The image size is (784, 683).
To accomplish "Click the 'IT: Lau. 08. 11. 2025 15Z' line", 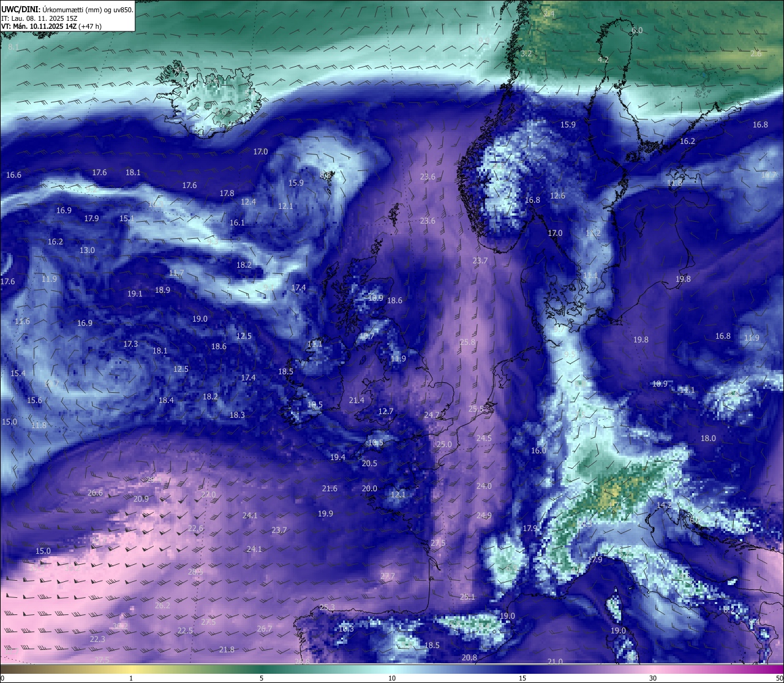I will click(39, 18).
